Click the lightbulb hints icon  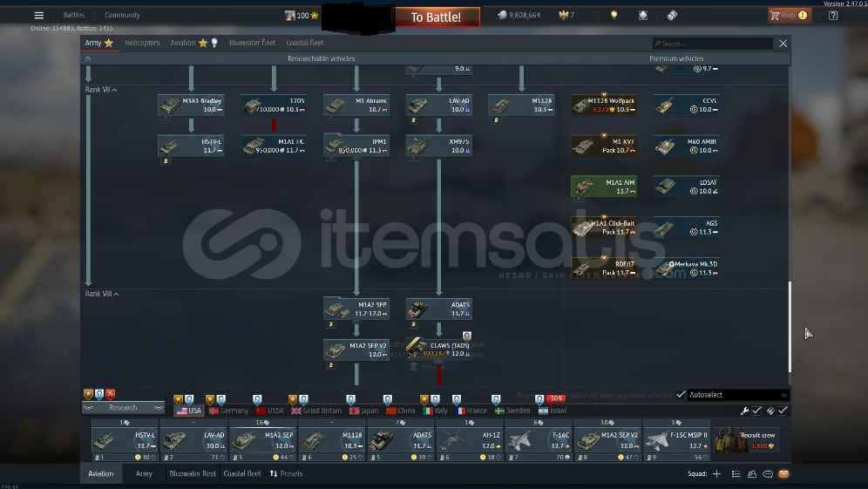[614, 16]
